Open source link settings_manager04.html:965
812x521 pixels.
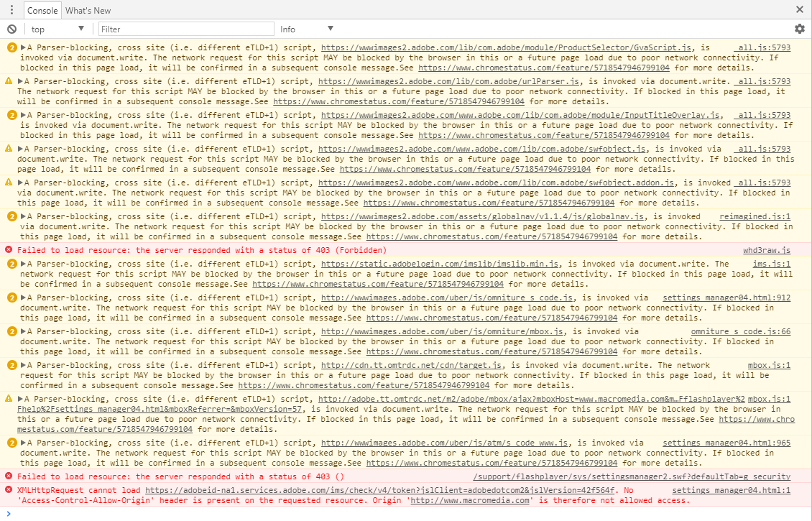(x=726, y=443)
